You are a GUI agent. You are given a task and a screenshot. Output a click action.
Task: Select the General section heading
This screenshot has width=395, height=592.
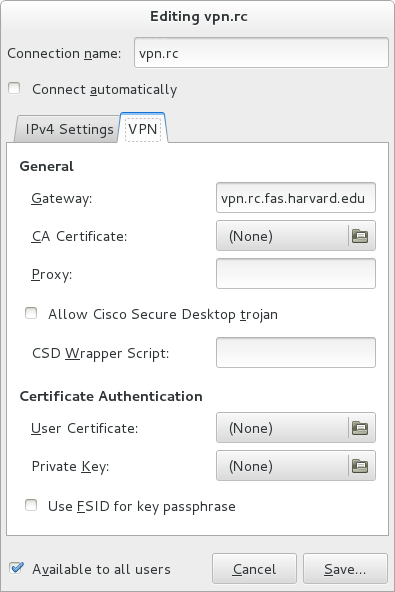pyautogui.click(x=46, y=166)
